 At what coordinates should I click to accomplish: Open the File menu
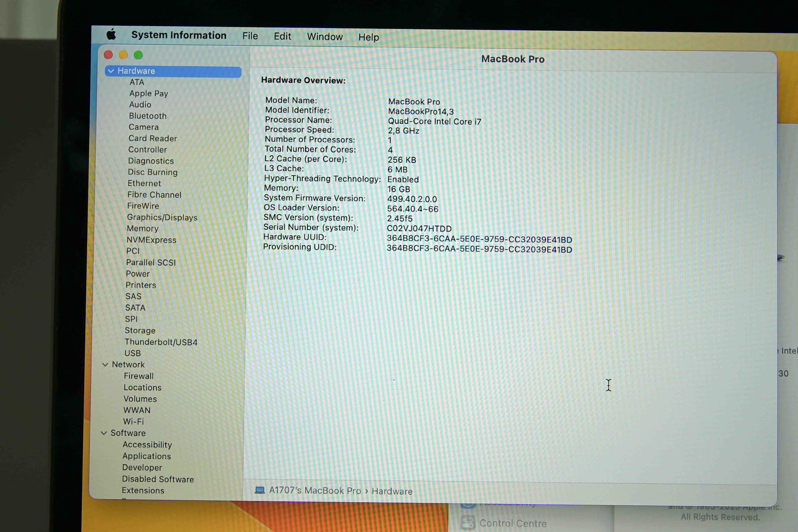[x=250, y=36]
